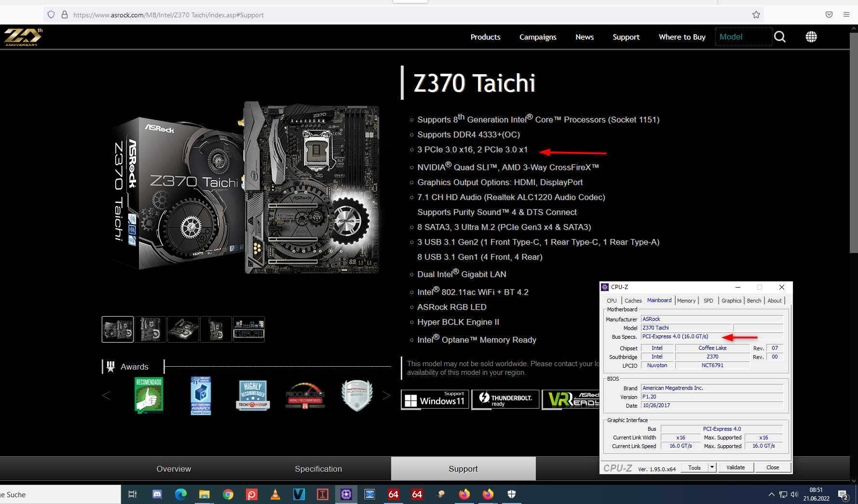Open File Explorer from the taskbar

coord(204,494)
